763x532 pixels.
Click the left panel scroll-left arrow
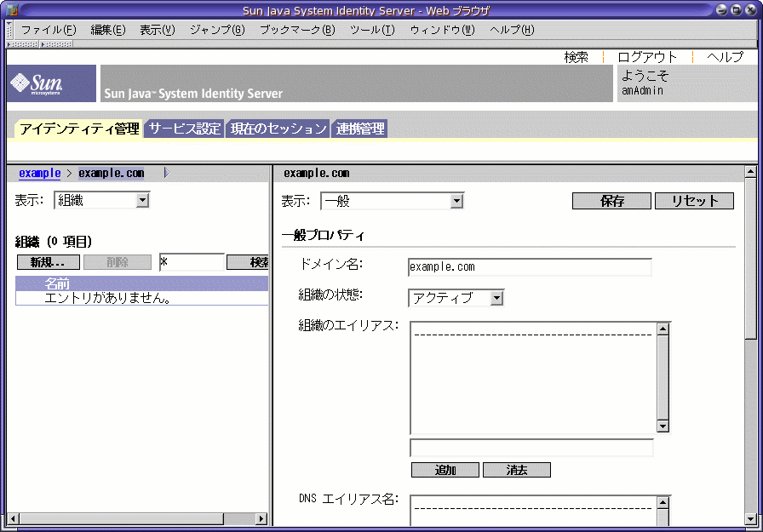pyautogui.click(x=13, y=519)
